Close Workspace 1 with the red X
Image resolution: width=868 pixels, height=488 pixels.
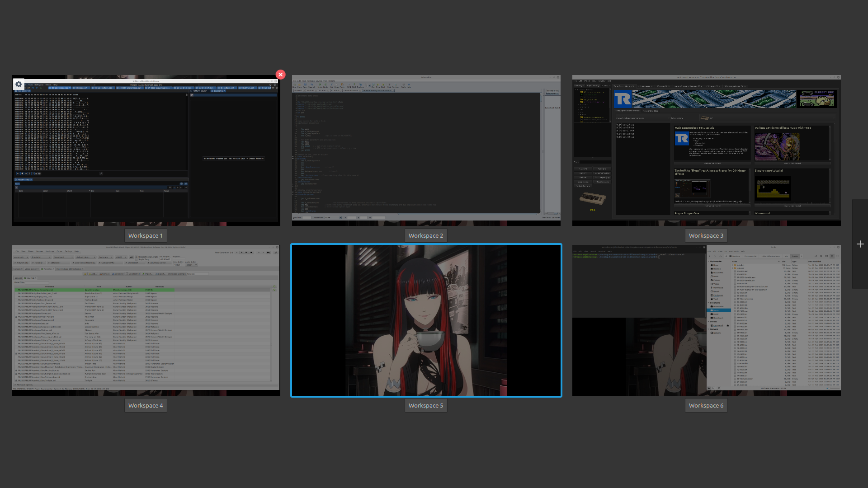click(280, 75)
